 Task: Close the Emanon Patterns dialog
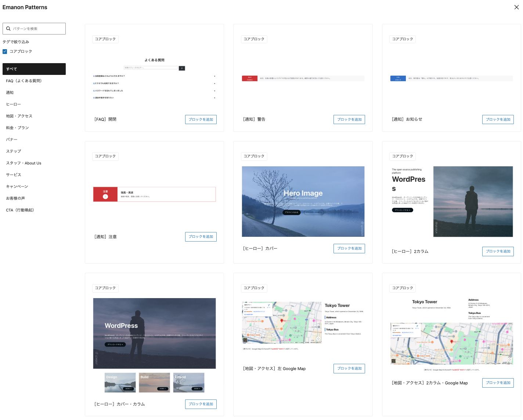point(516,7)
